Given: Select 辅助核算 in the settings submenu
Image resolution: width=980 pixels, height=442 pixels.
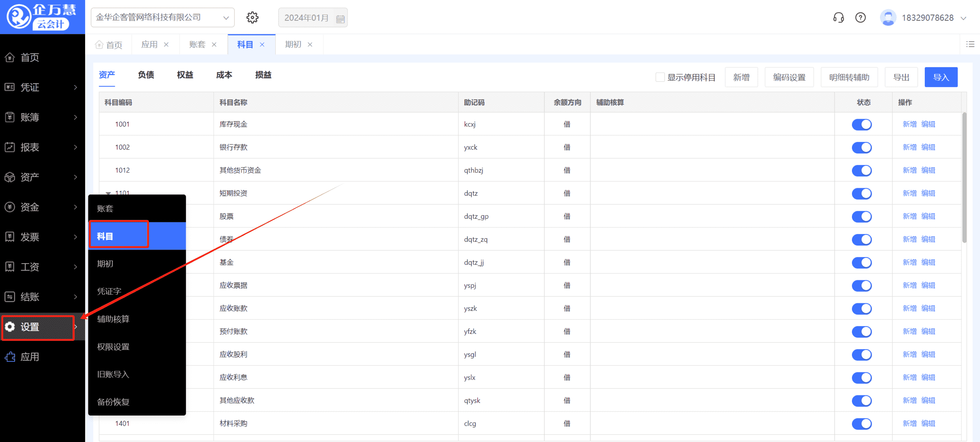Looking at the screenshot, I should coord(113,319).
